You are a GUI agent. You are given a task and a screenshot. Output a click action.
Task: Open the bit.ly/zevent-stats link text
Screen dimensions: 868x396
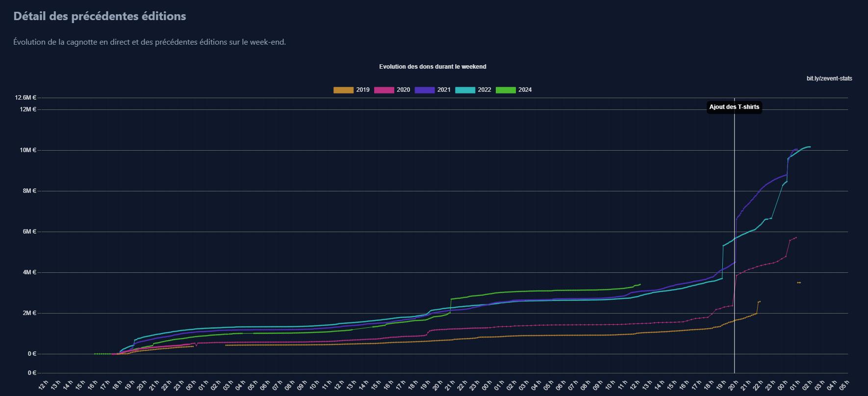(829, 79)
